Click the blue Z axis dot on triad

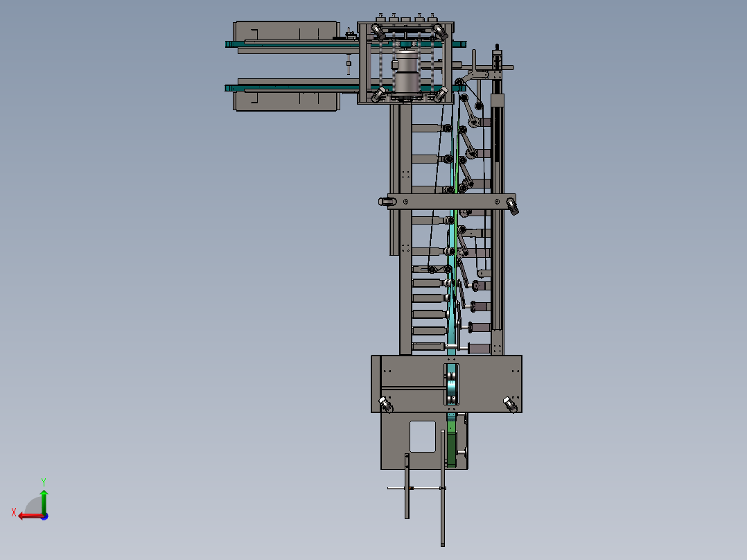pos(44,516)
